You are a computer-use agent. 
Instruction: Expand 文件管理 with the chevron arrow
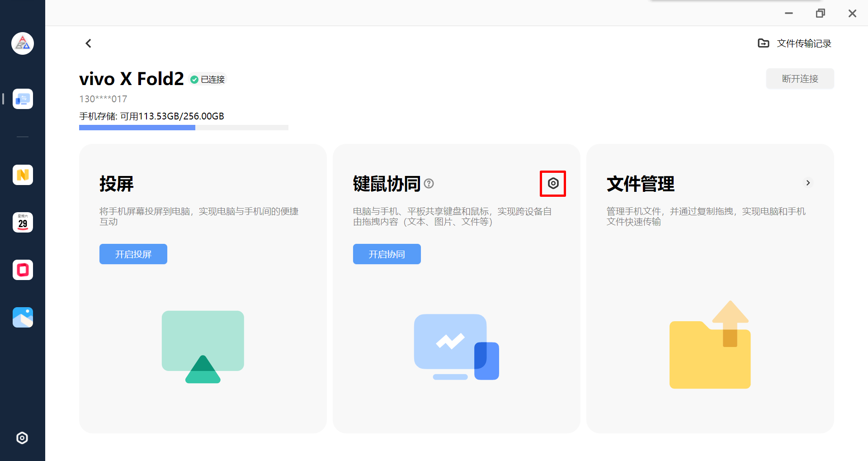click(808, 183)
